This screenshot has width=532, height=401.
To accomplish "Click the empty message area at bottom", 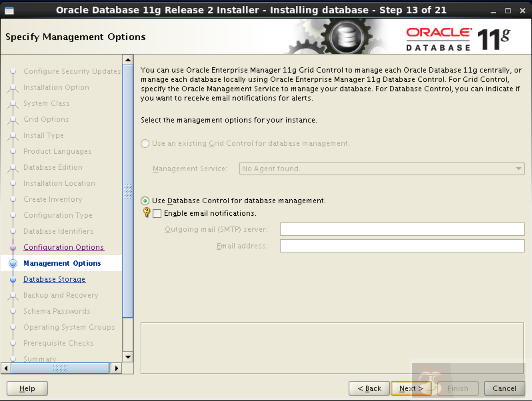I will click(x=332, y=348).
